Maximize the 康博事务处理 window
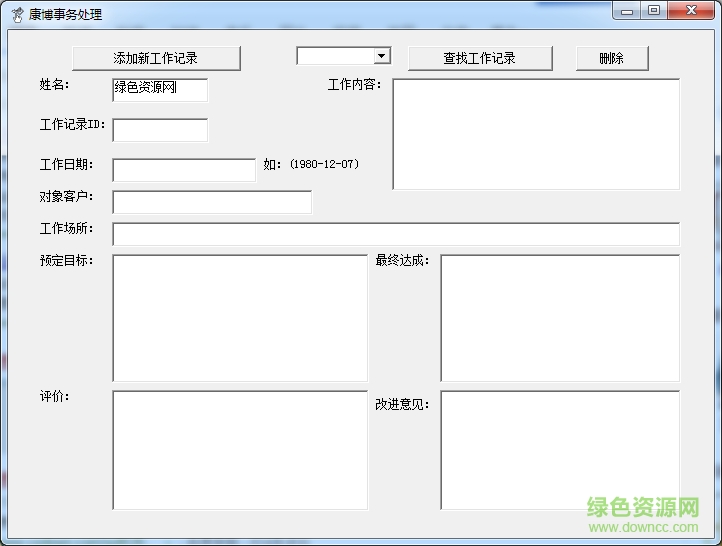Screen dimensions: 722x546 tap(654, 11)
